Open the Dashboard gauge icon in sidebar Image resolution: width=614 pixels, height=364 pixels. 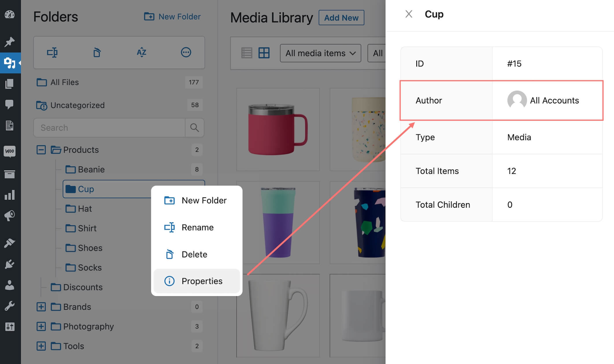10,14
